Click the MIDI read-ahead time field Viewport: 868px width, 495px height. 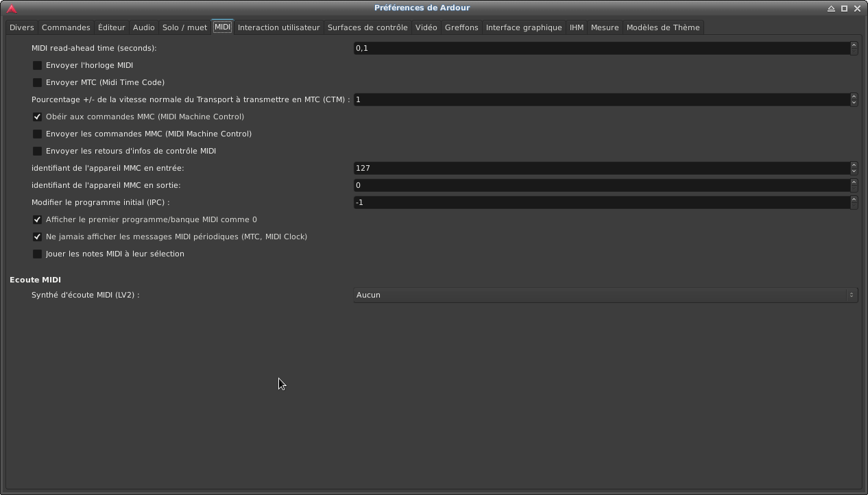[x=601, y=48]
